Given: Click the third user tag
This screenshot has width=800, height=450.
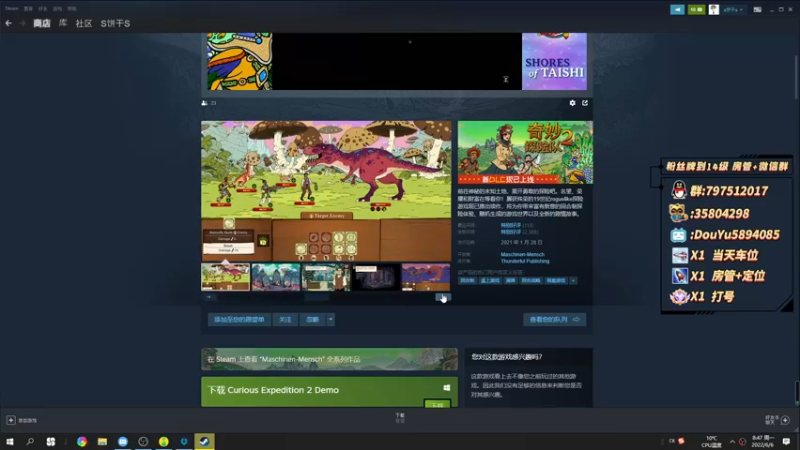Looking at the screenshot, I should 510,281.
